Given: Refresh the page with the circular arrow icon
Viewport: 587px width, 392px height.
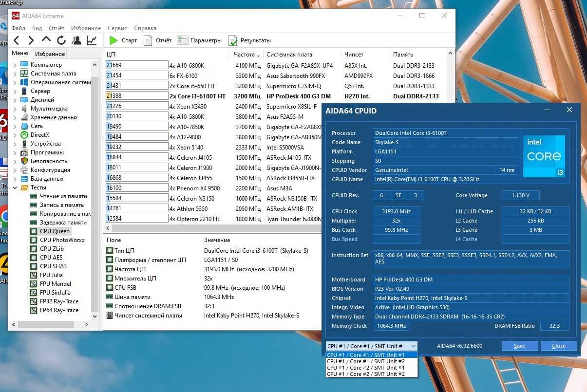Looking at the screenshot, I should point(61,40).
